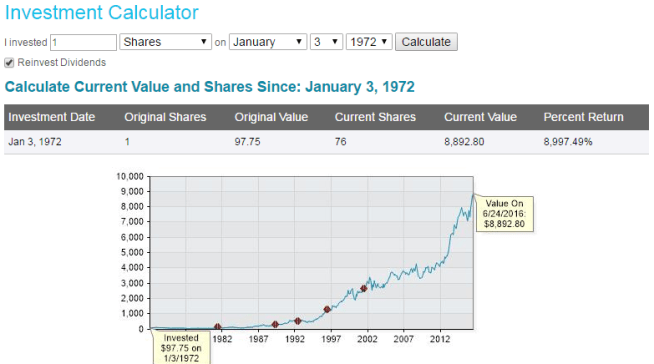Click the Current Value column header
Image resolution: width=654 pixels, height=364 pixels.
[480, 117]
